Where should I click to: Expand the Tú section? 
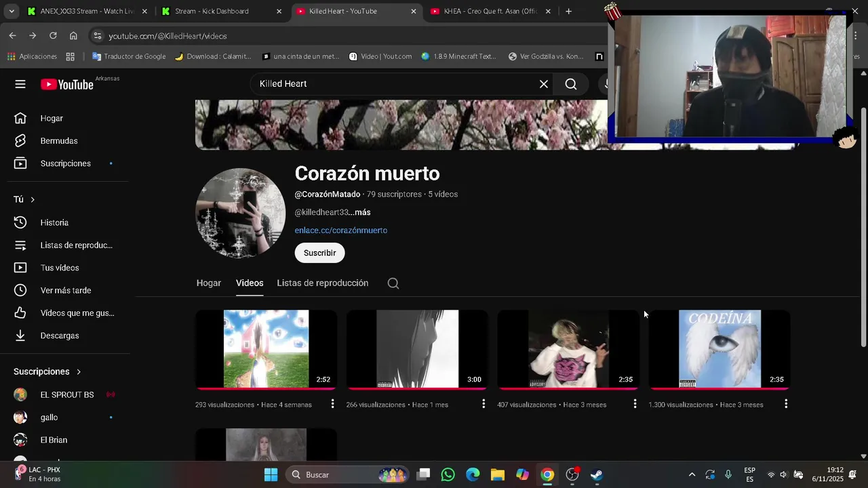tap(24, 199)
